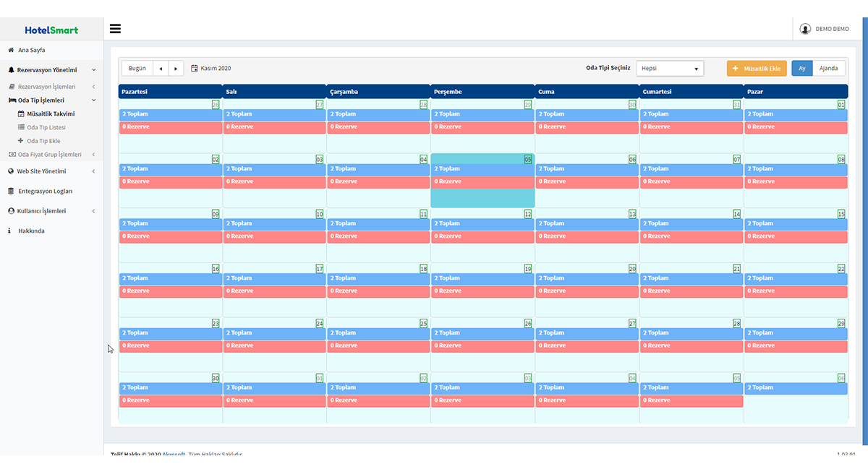Image resolution: width=868 pixels, height=472 pixels.
Task: Open Oda Tip Listesi menu item
Action: (46, 127)
